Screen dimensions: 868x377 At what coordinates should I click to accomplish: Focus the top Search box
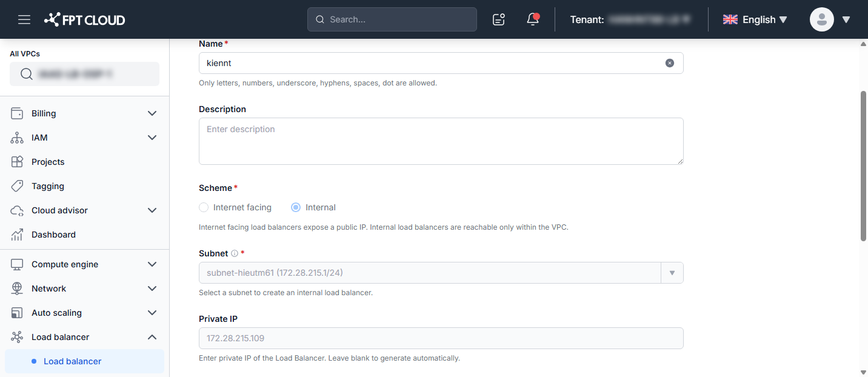392,19
